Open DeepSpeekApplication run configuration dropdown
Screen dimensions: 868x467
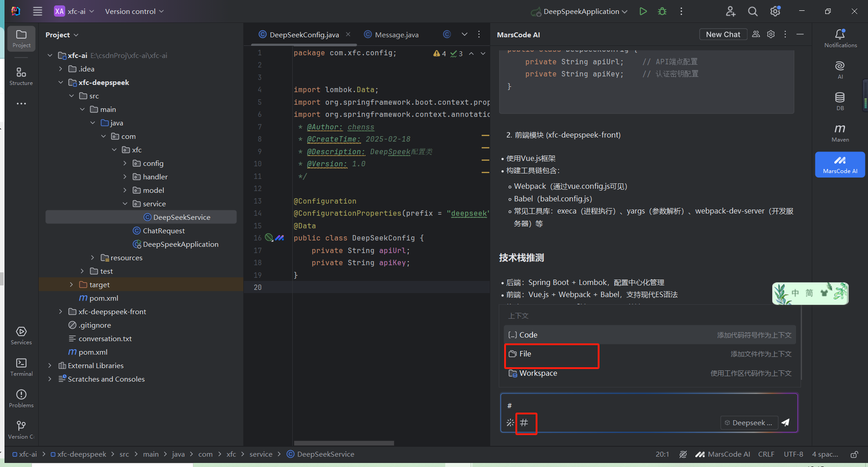click(580, 11)
